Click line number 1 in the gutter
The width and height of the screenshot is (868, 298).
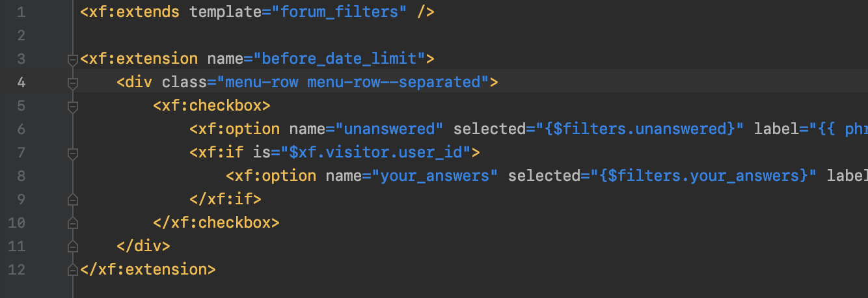click(21, 12)
